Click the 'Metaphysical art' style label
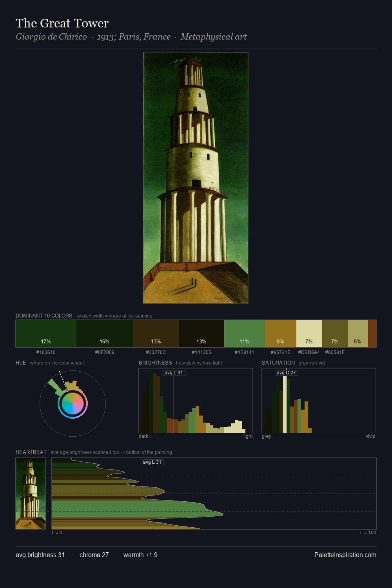Viewport: 392px width, 588px height. (214, 37)
